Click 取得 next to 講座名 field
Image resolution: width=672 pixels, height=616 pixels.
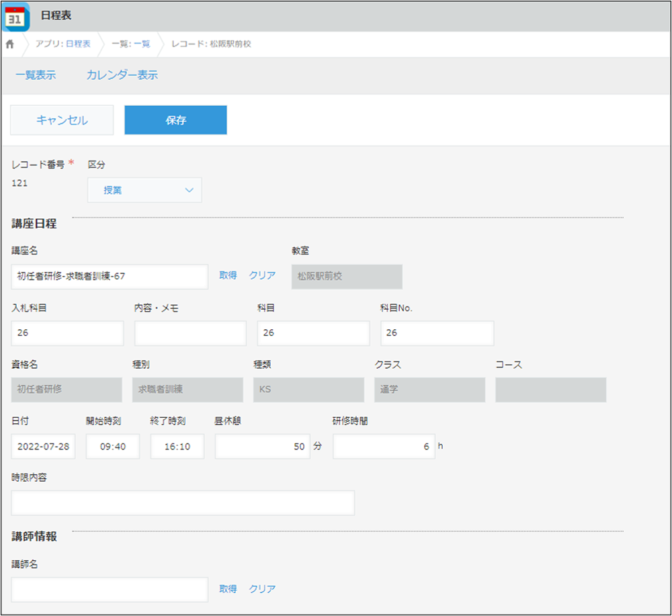(228, 275)
